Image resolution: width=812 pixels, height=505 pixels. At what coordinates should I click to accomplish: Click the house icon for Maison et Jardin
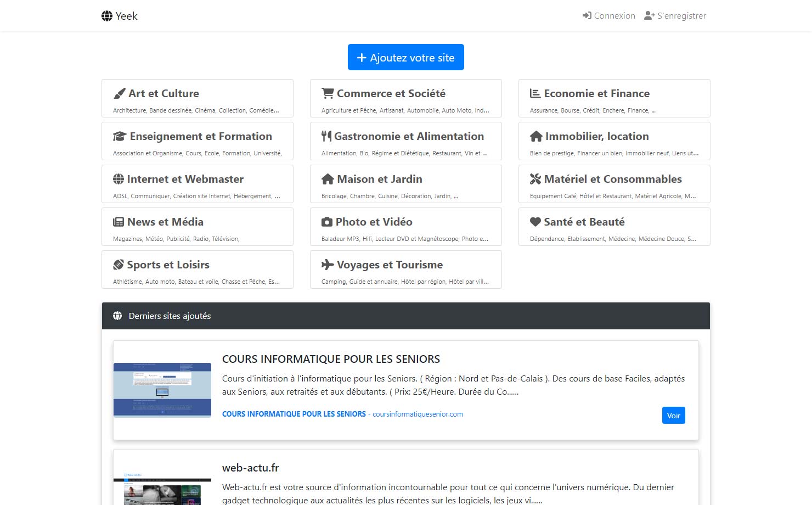328,179
